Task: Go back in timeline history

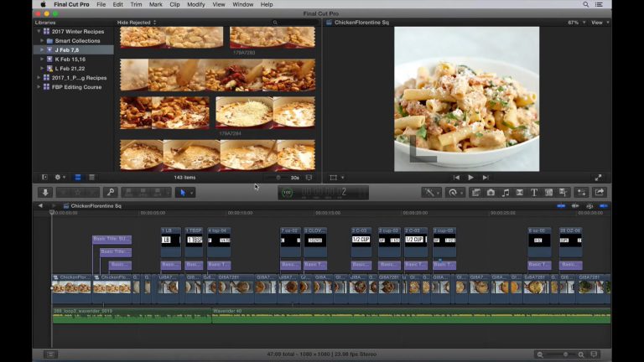Action: point(40,205)
